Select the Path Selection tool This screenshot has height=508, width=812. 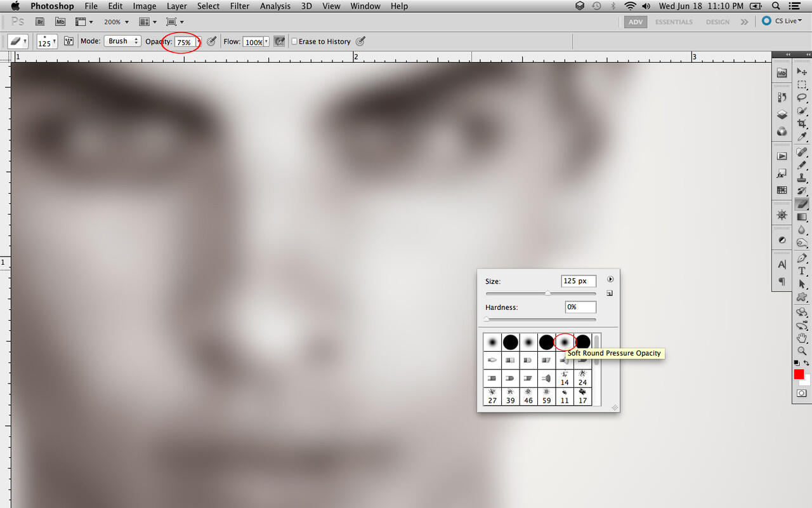pos(802,284)
